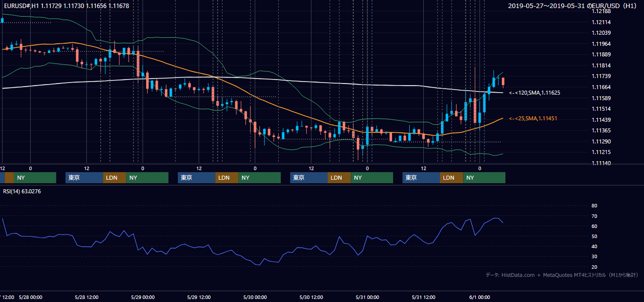Click the 5/31 00:00 time label
The height and width of the screenshot is (302, 644).
pos(367,297)
